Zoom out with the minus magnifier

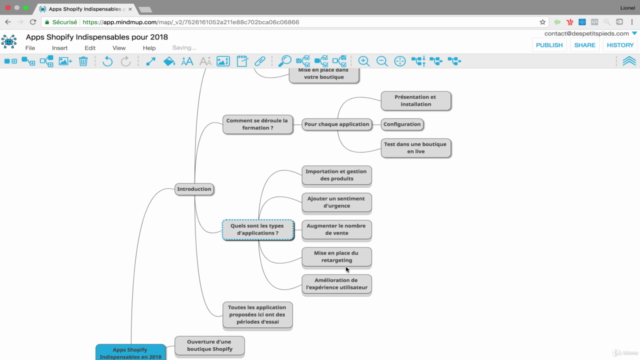[x=382, y=61]
